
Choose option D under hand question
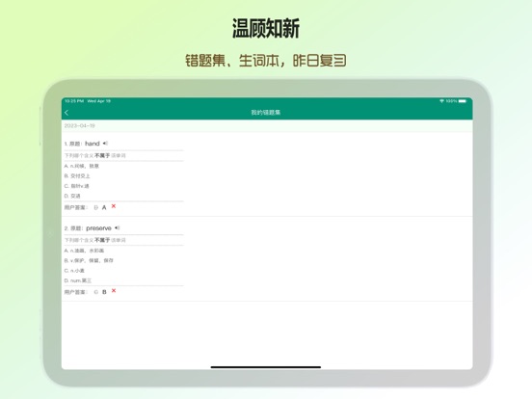tap(72, 196)
